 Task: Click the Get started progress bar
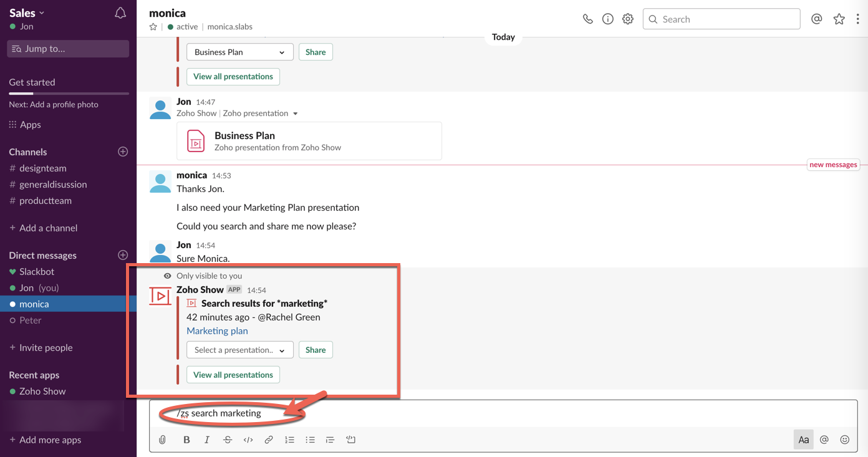click(69, 94)
